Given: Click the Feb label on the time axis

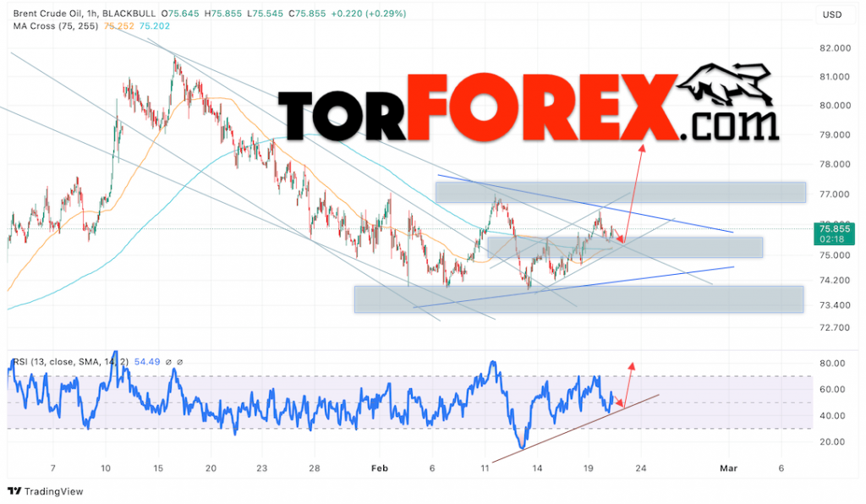Looking at the screenshot, I should click(379, 468).
